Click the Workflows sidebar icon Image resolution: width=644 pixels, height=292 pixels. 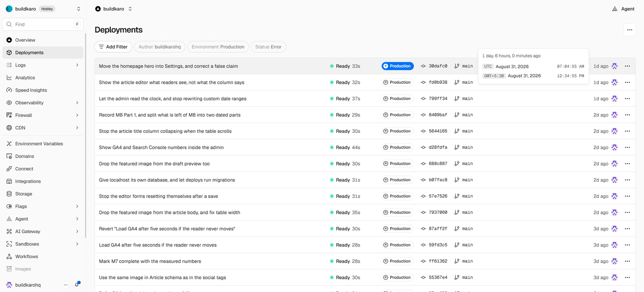tap(9, 257)
